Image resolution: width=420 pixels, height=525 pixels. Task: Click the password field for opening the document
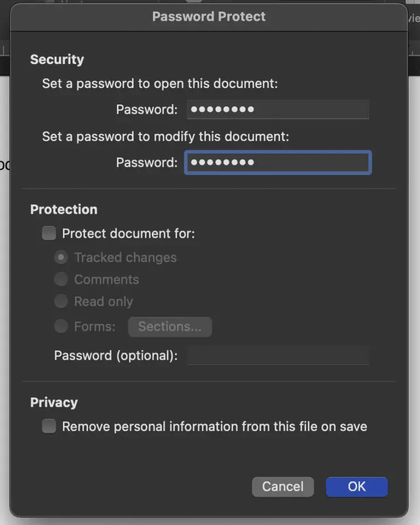pyautogui.click(x=278, y=109)
